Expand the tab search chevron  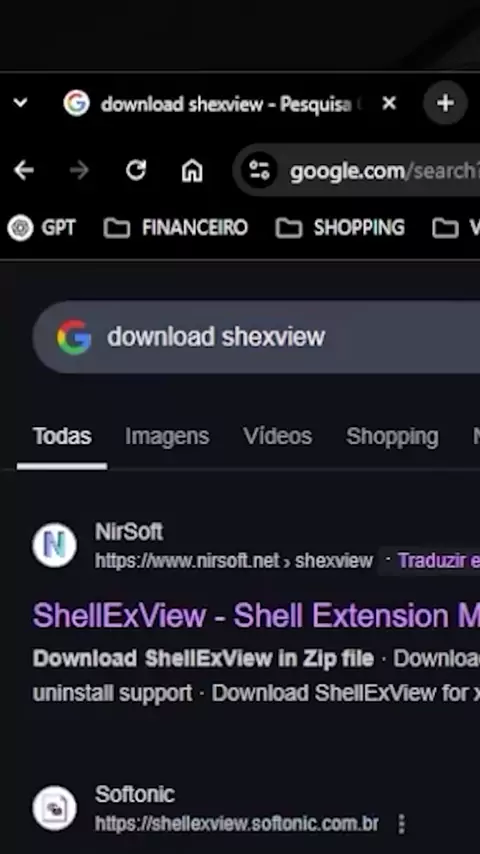coord(20,102)
